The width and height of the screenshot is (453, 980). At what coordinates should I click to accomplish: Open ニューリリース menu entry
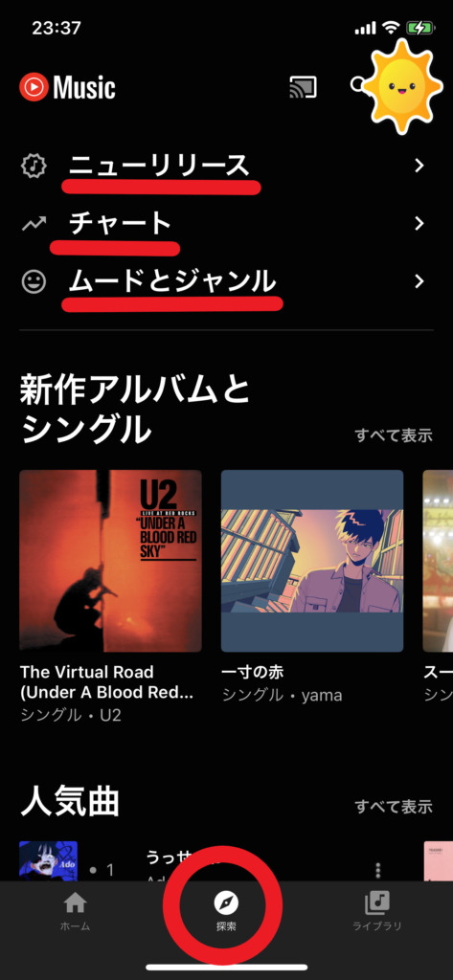pyautogui.click(x=226, y=166)
